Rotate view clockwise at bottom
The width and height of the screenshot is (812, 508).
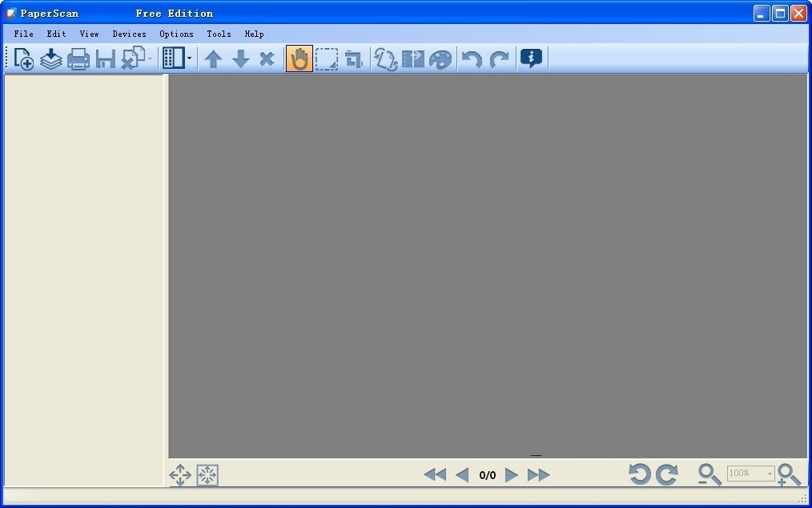click(x=667, y=474)
